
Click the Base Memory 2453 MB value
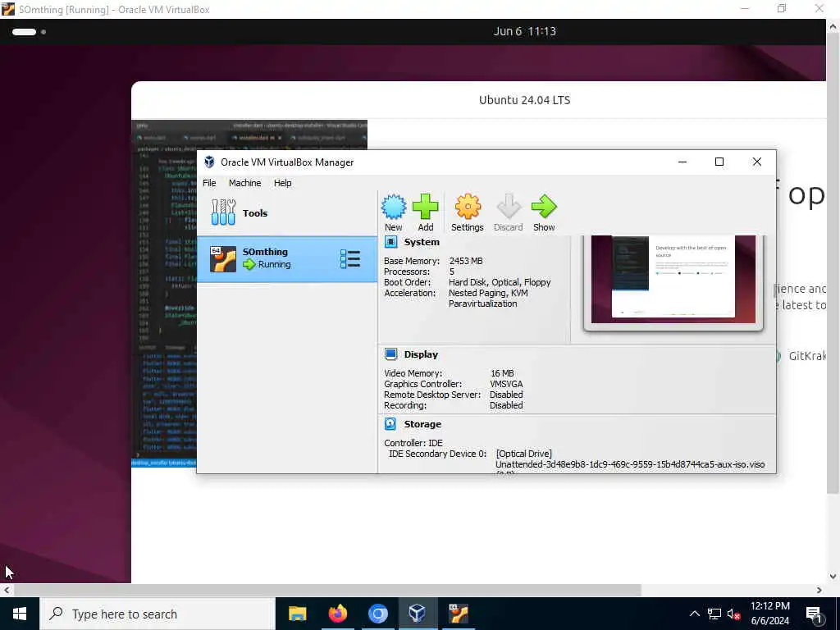click(466, 261)
